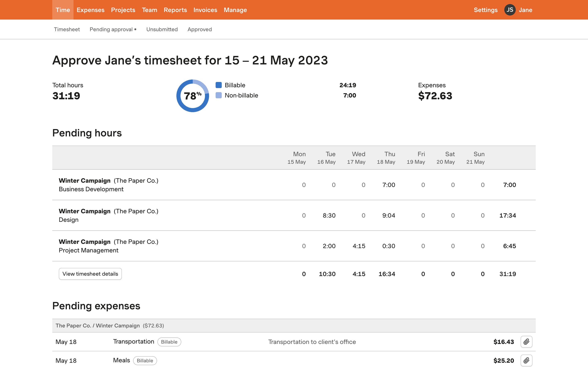This screenshot has height=367, width=588.
Task: Open the Reports navigation item
Action: tap(175, 10)
